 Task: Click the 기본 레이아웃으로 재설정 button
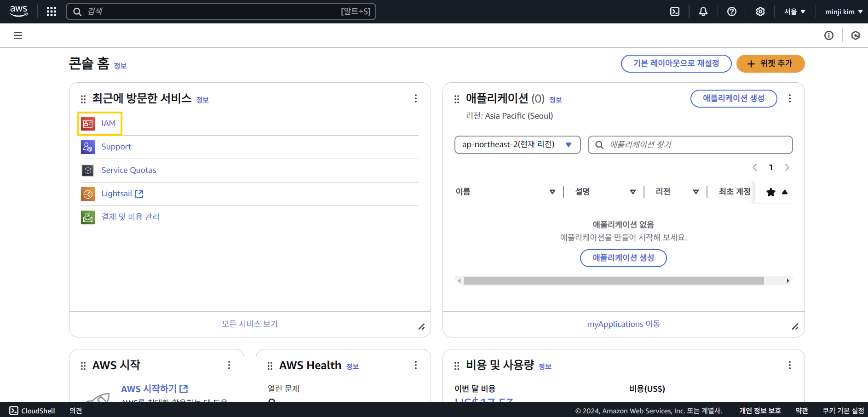point(676,63)
